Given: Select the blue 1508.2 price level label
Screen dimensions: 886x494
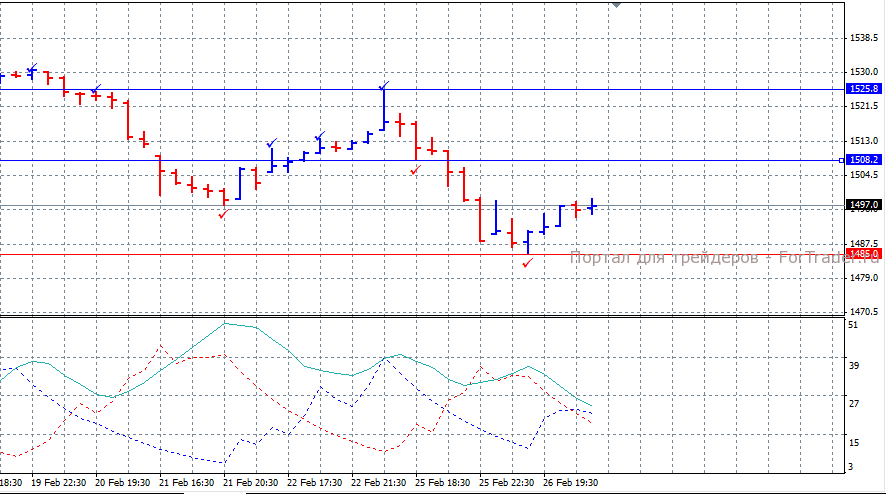Looking at the screenshot, I should tap(862, 160).
